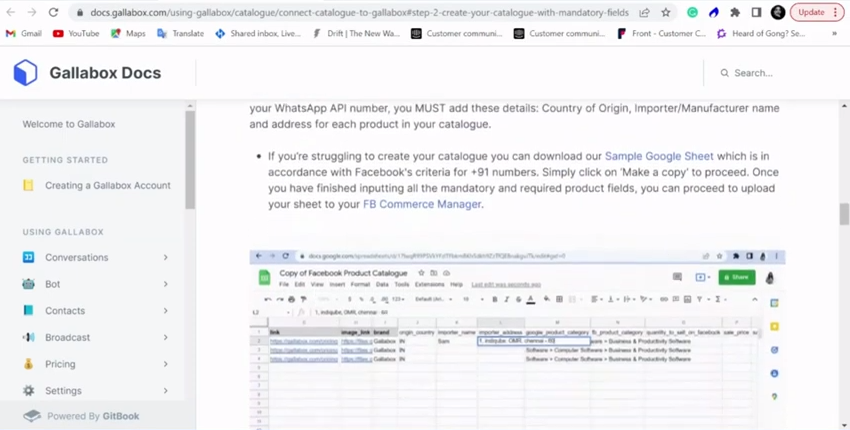Open the Translate bookmark

click(181, 33)
